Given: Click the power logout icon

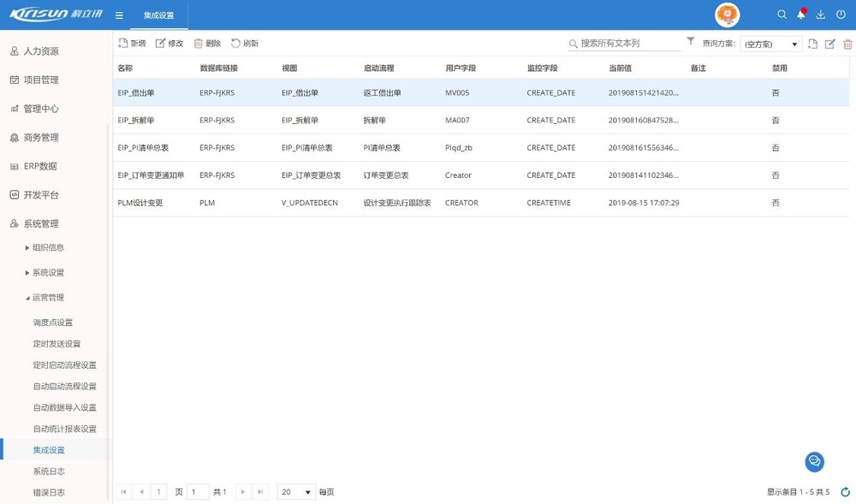Looking at the screenshot, I should click(x=841, y=15).
